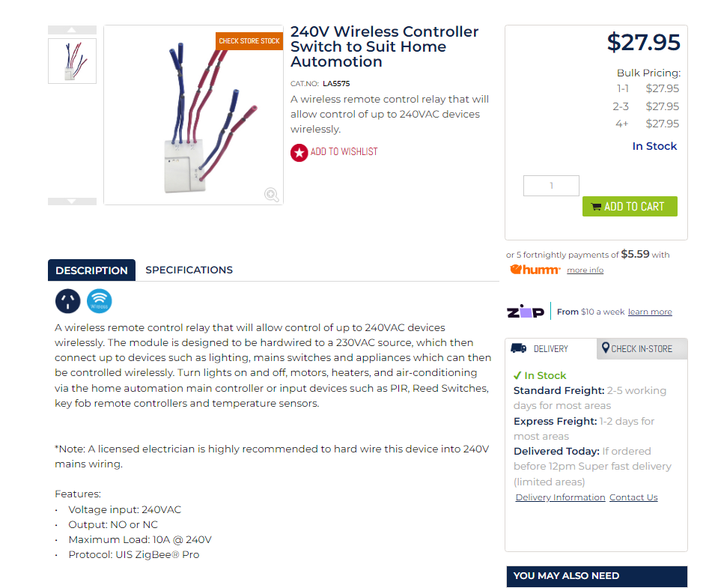This screenshot has width=715, height=588.
Task: Click the humm payment logo
Action: (x=535, y=270)
